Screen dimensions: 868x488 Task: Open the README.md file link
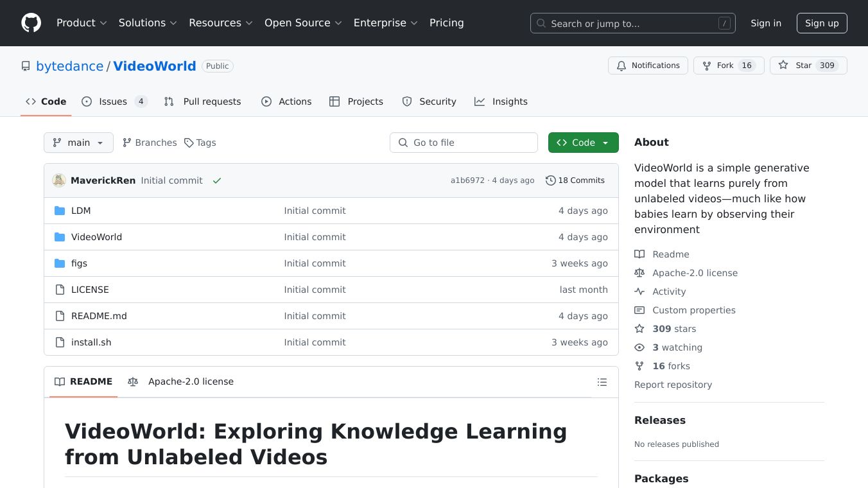[x=99, y=316]
